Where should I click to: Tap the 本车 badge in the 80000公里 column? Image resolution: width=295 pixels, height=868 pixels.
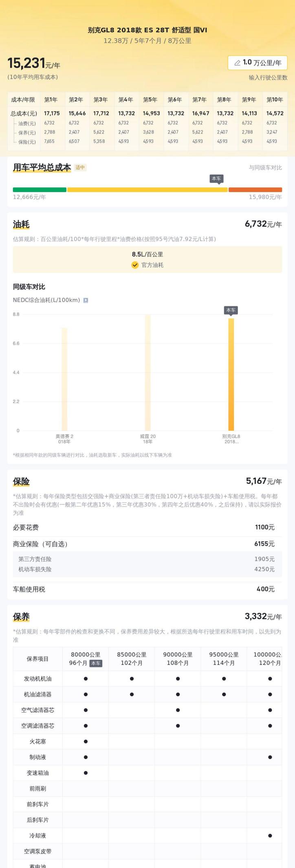pos(96,663)
